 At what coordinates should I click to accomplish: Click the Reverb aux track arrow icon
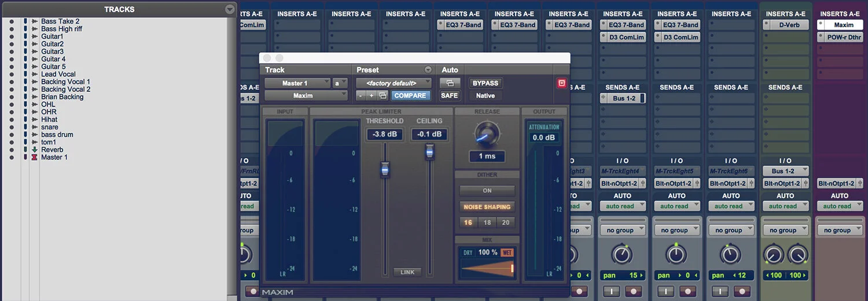click(x=35, y=150)
